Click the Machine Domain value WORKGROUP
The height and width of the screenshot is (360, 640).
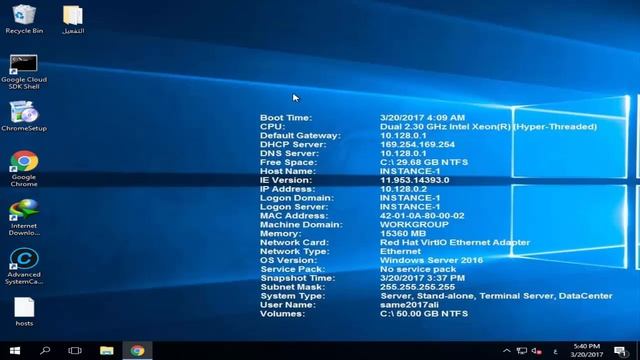414,225
